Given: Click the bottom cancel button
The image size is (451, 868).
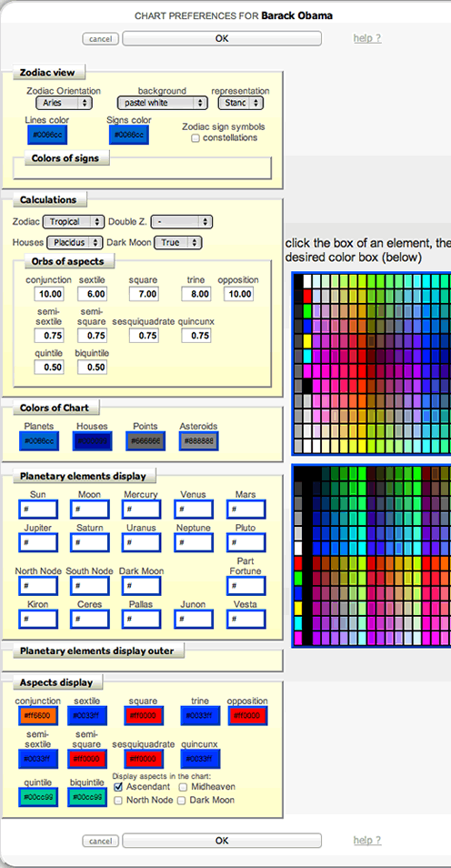Looking at the screenshot, I should (100, 841).
